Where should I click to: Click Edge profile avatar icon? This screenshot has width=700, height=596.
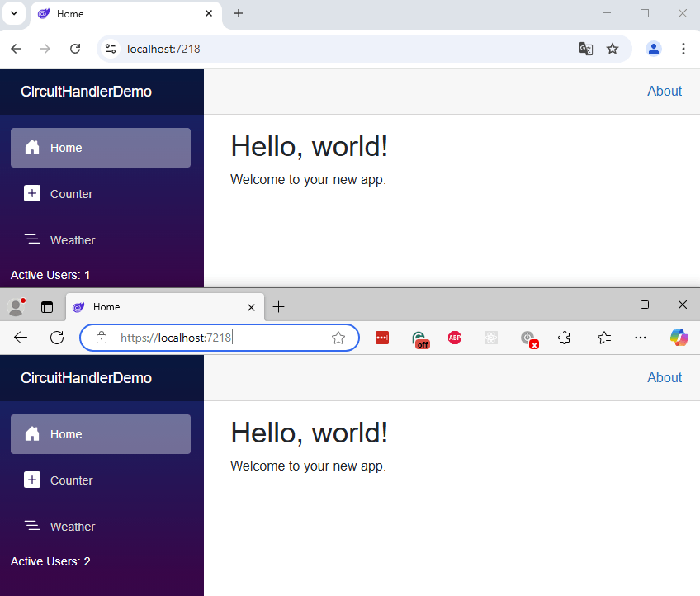coord(17,307)
